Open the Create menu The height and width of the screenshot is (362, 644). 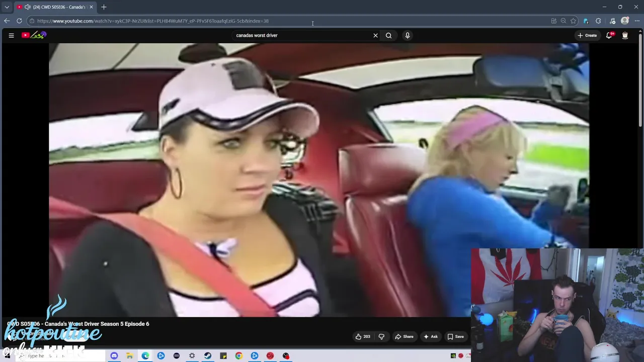(587, 35)
